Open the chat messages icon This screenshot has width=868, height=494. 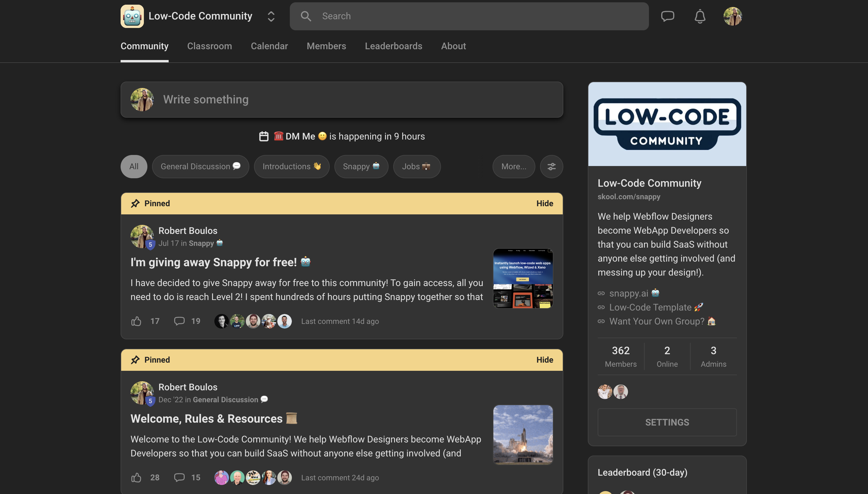(x=667, y=16)
